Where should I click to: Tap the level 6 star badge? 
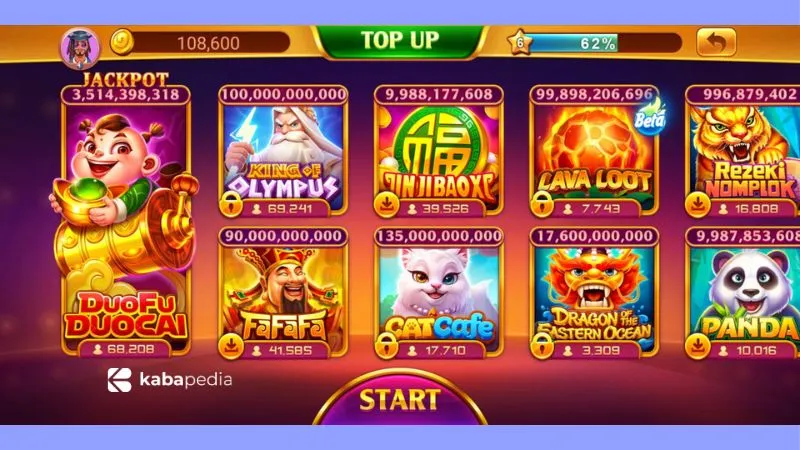[519, 42]
